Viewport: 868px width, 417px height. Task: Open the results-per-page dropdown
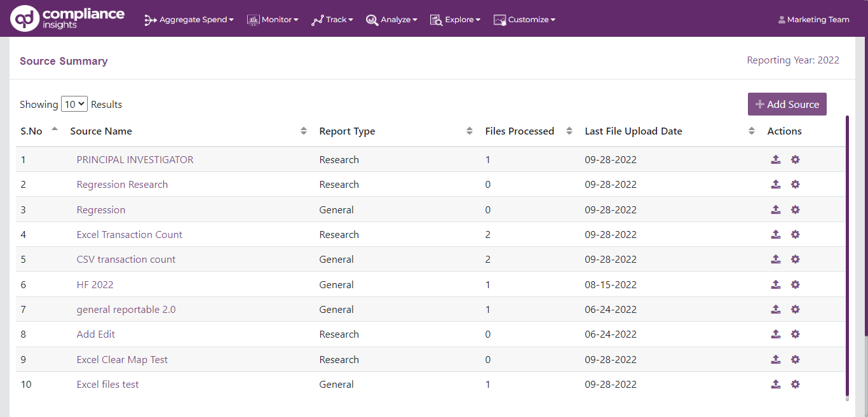click(x=74, y=104)
